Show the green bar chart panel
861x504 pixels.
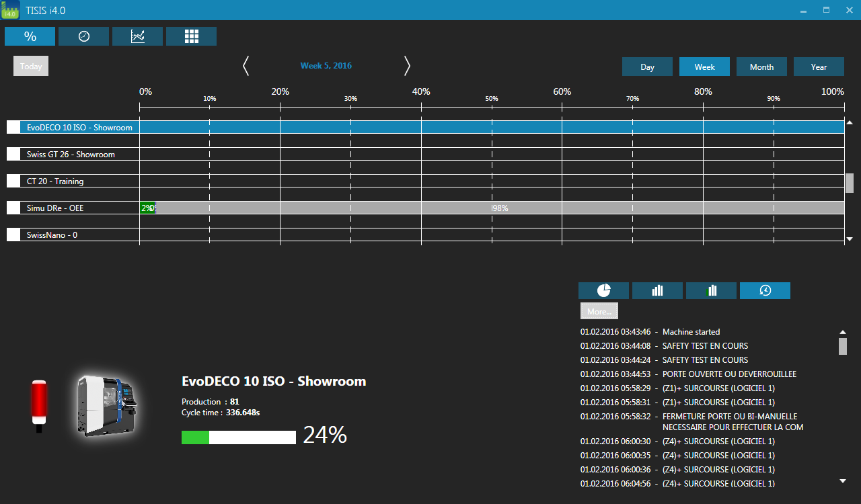[711, 290]
